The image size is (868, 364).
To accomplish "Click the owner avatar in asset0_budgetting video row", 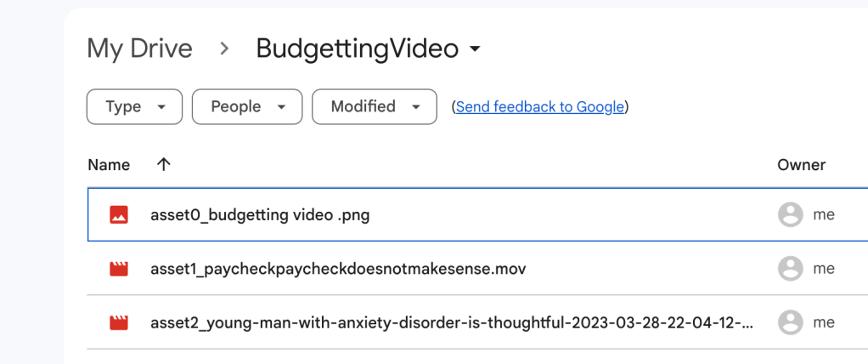I will pyautogui.click(x=791, y=214).
